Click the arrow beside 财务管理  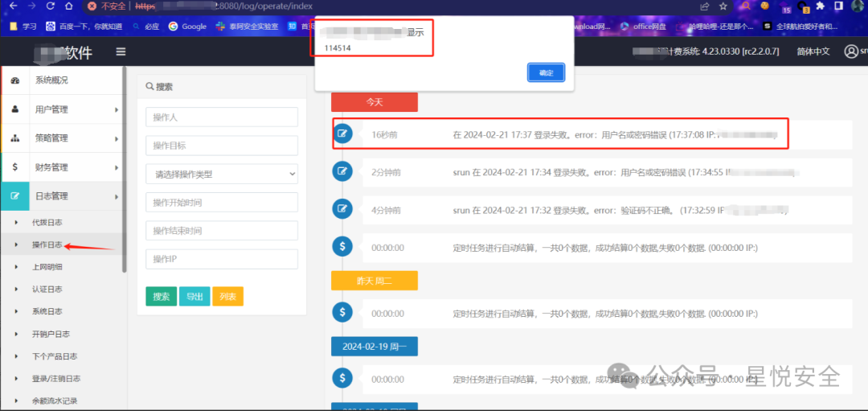[117, 167]
